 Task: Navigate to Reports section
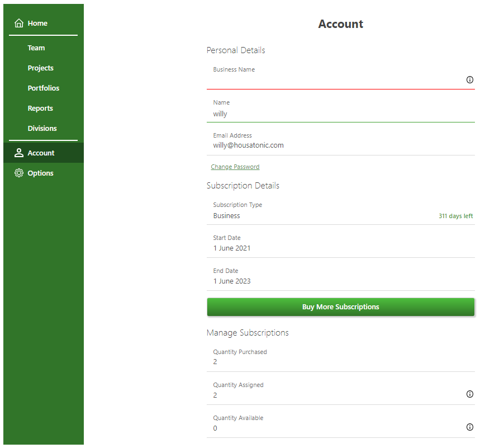(x=40, y=109)
